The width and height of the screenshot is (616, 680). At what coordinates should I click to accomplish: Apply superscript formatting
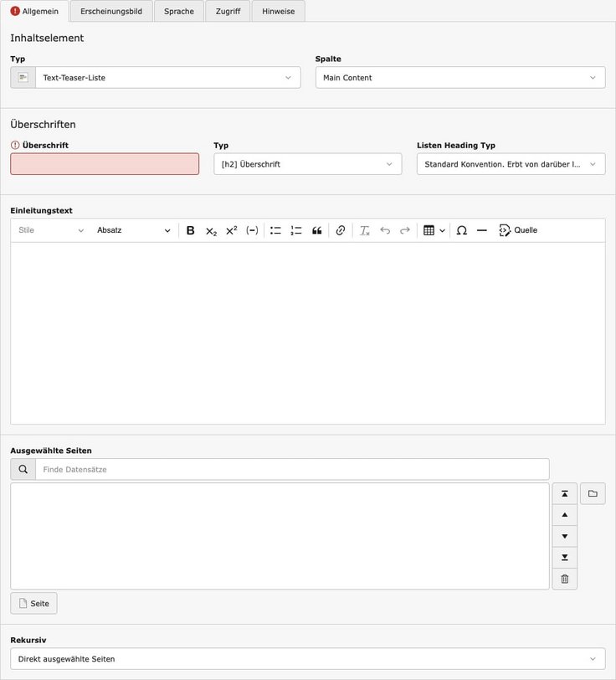click(x=232, y=230)
